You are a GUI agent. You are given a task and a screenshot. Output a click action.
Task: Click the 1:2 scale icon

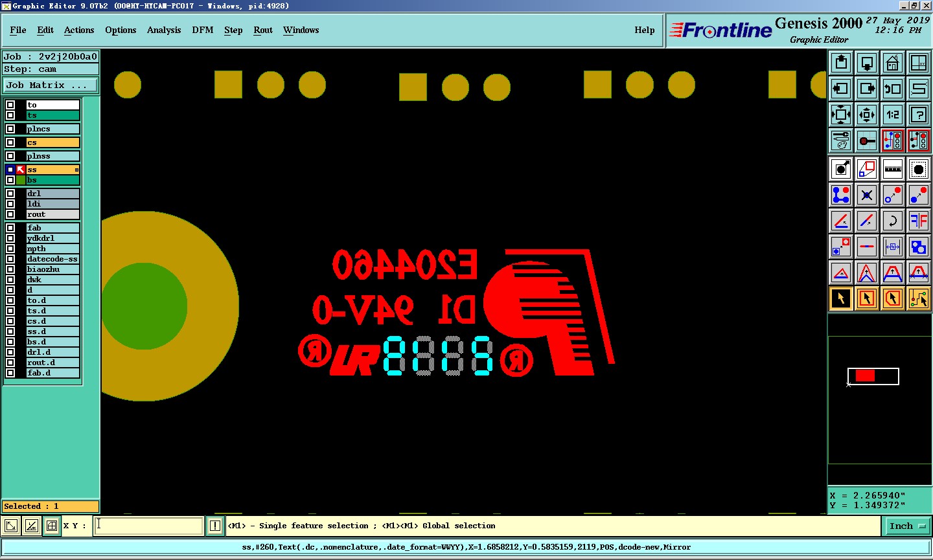893,115
